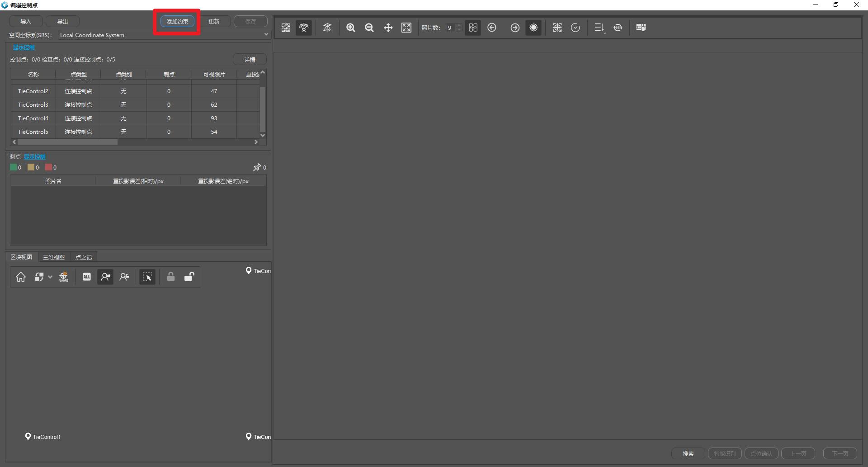Select the pan move arrows tool
The image size is (868, 467).
click(388, 28)
